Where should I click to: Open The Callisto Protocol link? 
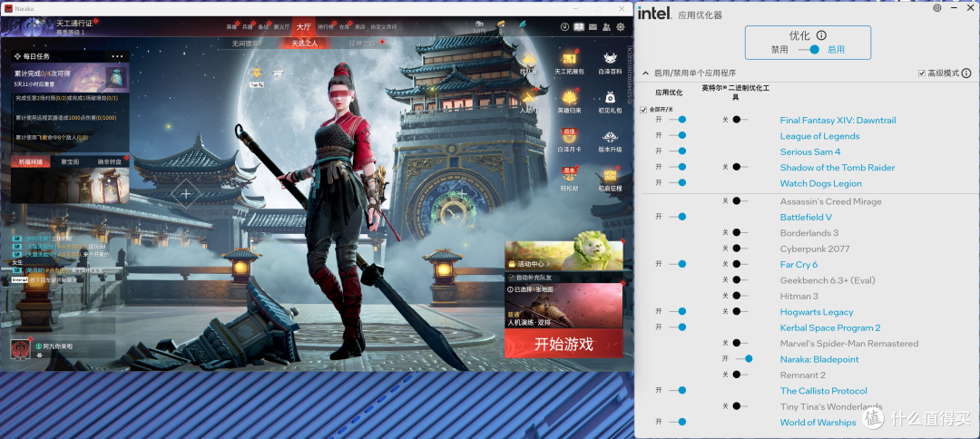[823, 391]
